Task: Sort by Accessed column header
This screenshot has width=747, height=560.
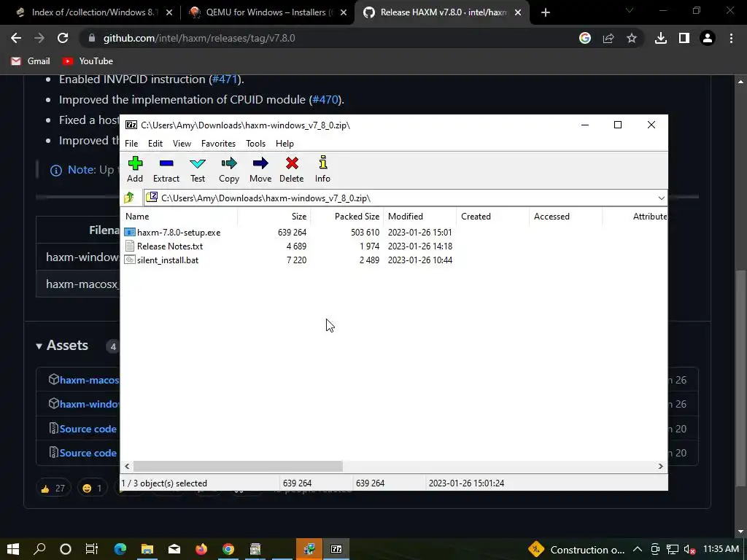Action: pyautogui.click(x=565, y=216)
